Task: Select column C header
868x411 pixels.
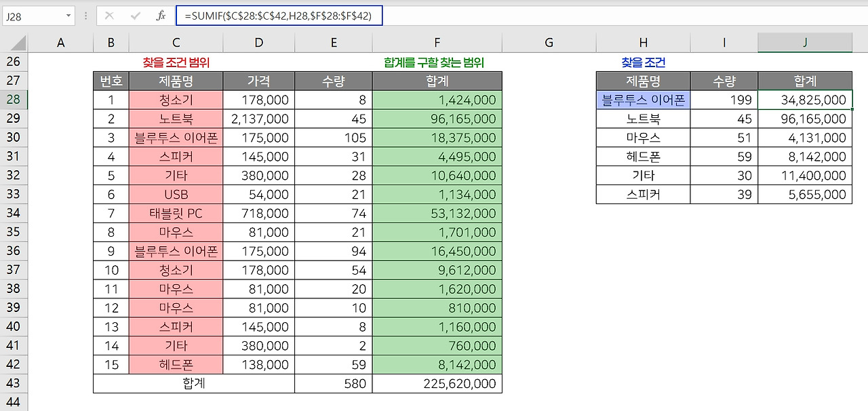Action: (176, 43)
